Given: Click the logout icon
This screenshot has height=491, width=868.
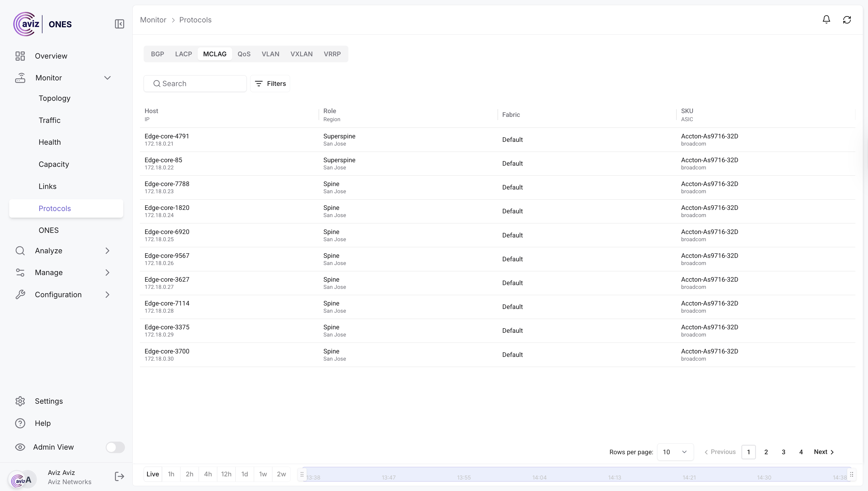Looking at the screenshot, I should click(119, 476).
